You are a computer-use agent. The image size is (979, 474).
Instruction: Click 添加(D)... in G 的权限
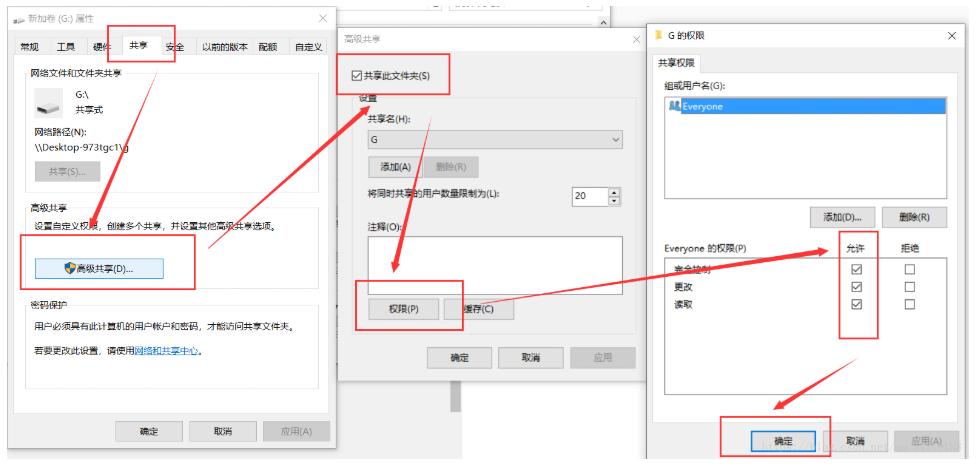pyautogui.click(x=842, y=217)
